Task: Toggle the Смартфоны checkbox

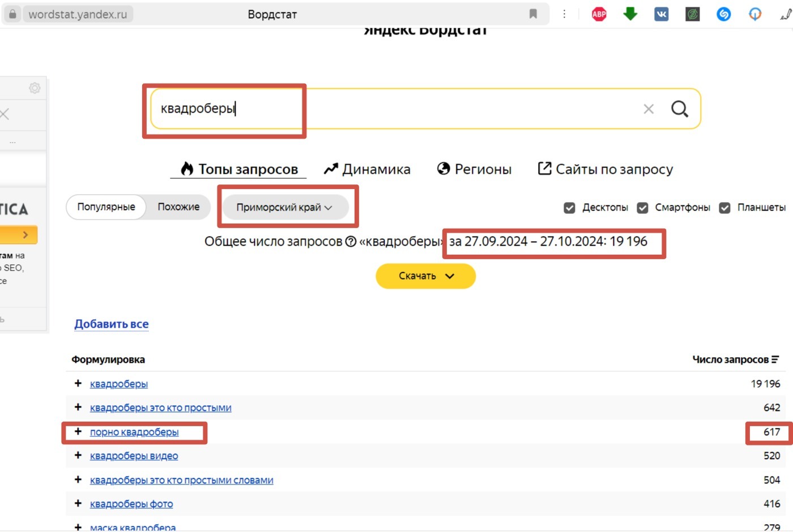Action: coord(642,208)
